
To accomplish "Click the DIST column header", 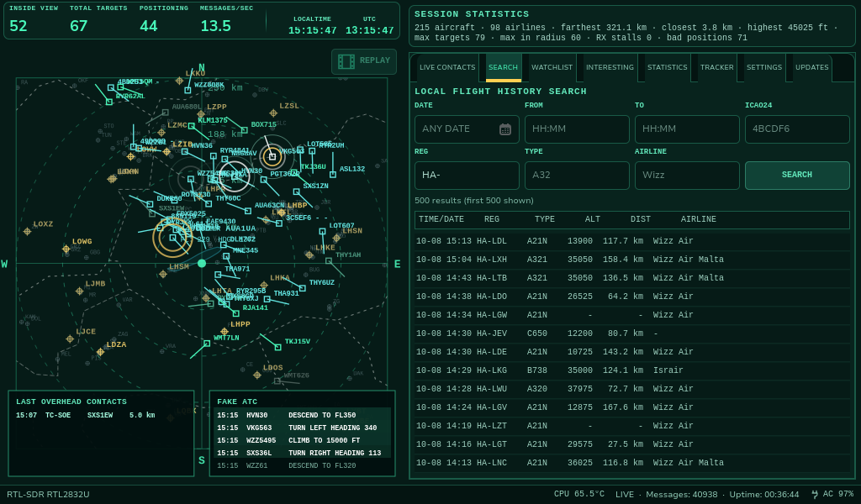I will (640, 219).
